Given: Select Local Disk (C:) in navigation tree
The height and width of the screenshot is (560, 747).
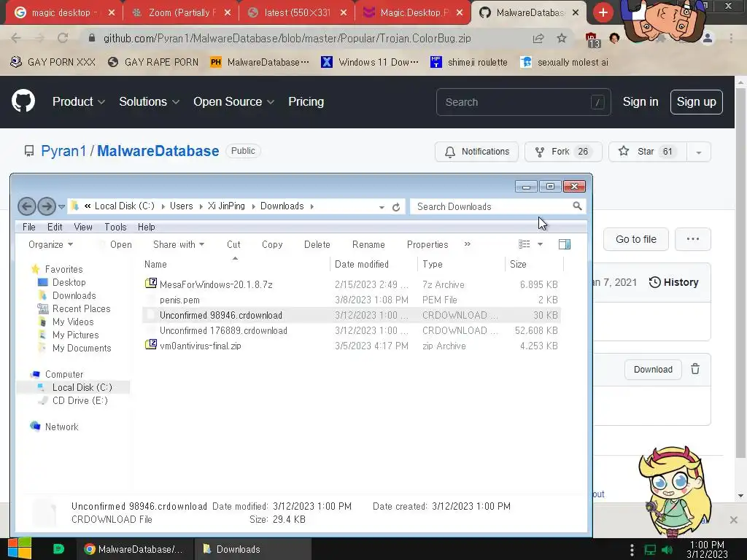Looking at the screenshot, I should [82, 387].
